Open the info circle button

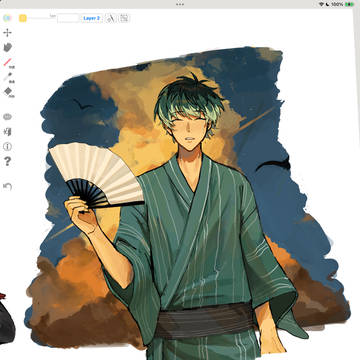pos(7,147)
